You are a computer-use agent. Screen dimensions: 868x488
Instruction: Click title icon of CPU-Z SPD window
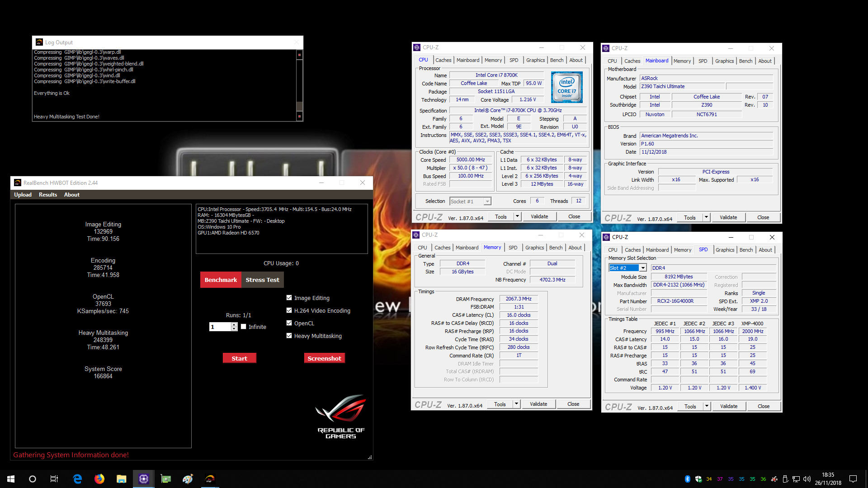(x=607, y=237)
